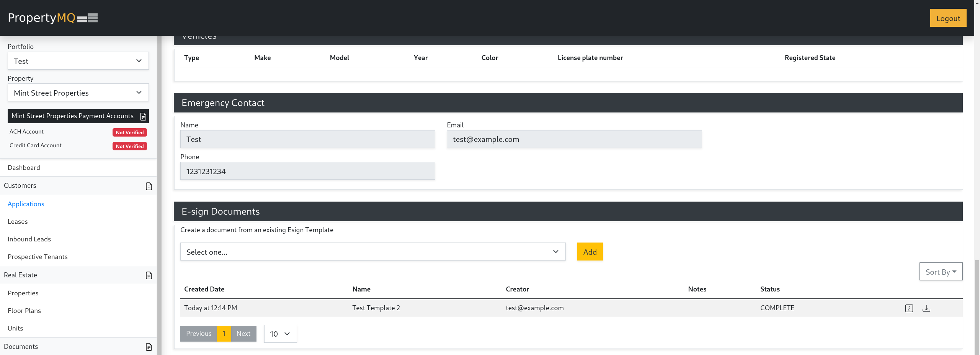
Task: Click the yellow Add button
Action: (590, 252)
